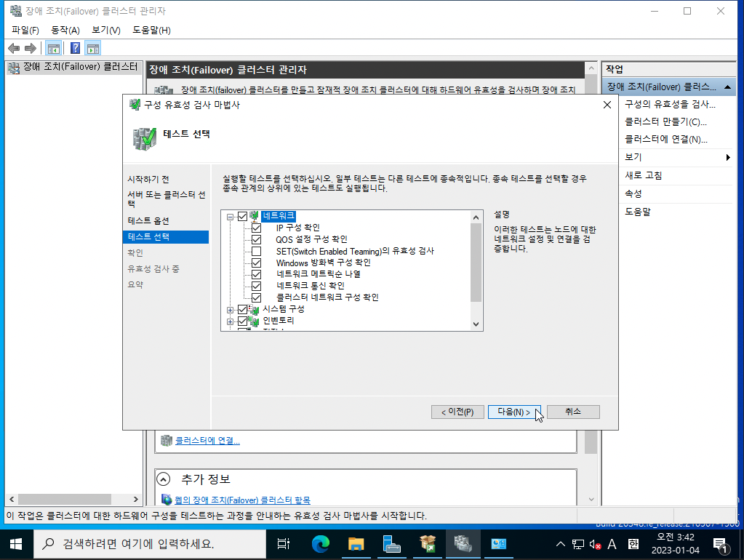Click the Failover Cluster Manager taskbar icon
Viewport: 744px width, 560px height.
[x=463, y=544]
